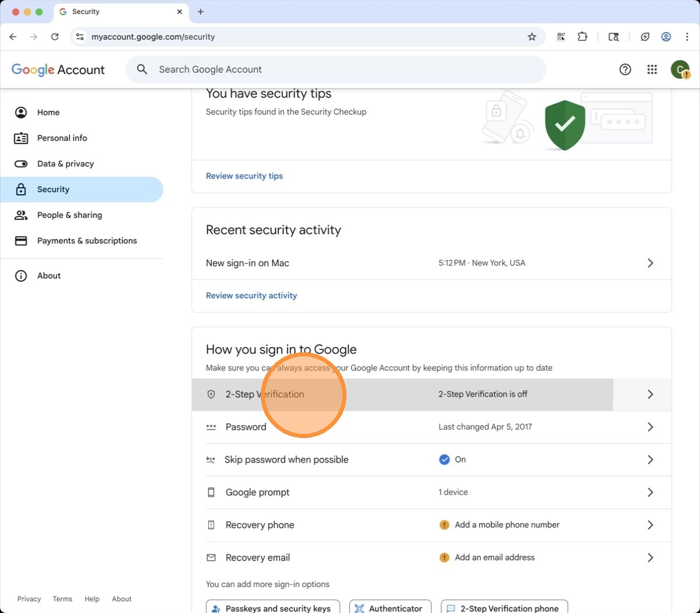
Task: Open the Privacy footer link
Action: tap(29, 599)
